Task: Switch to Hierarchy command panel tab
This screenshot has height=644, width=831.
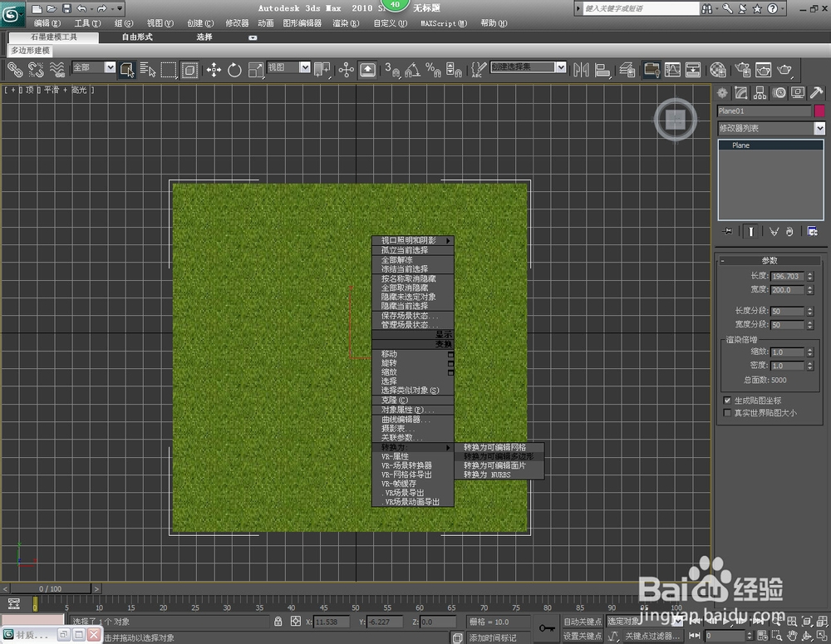Action: (760, 93)
